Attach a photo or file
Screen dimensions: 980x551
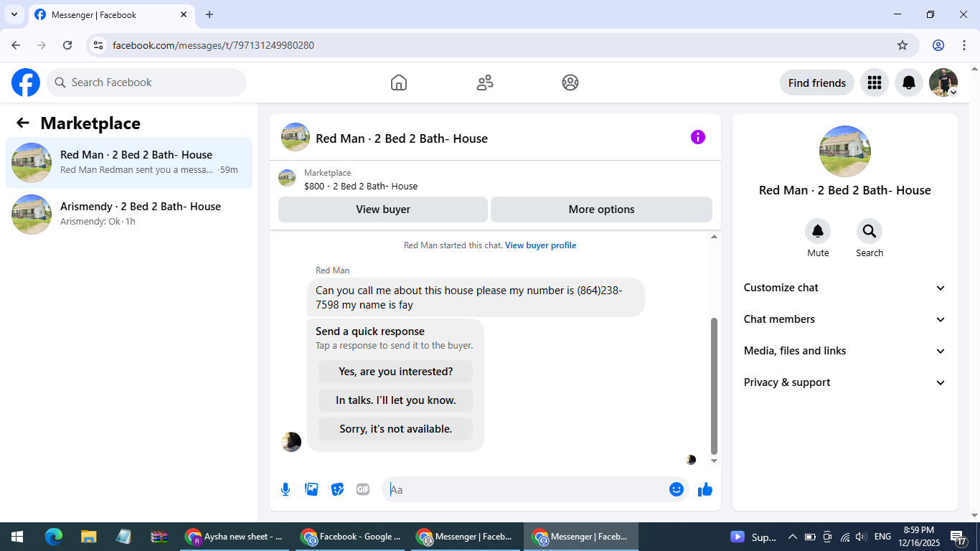pos(311,489)
